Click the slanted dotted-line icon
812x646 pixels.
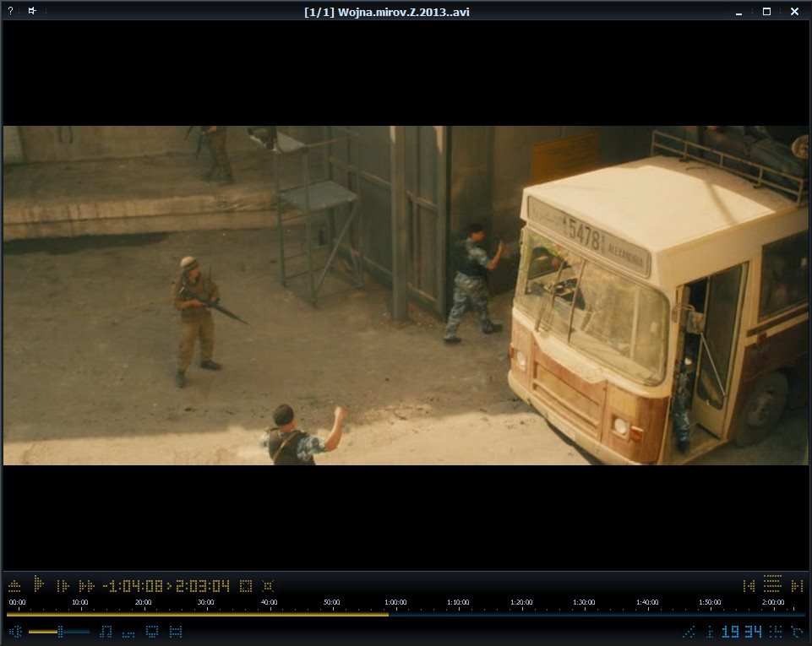(689, 632)
